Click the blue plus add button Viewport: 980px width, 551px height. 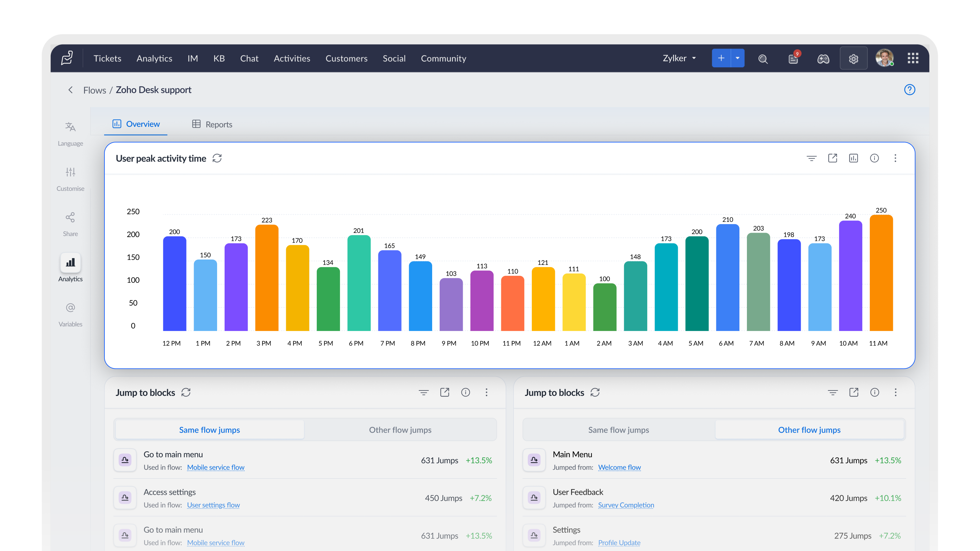pyautogui.click(x=721, y=58)
